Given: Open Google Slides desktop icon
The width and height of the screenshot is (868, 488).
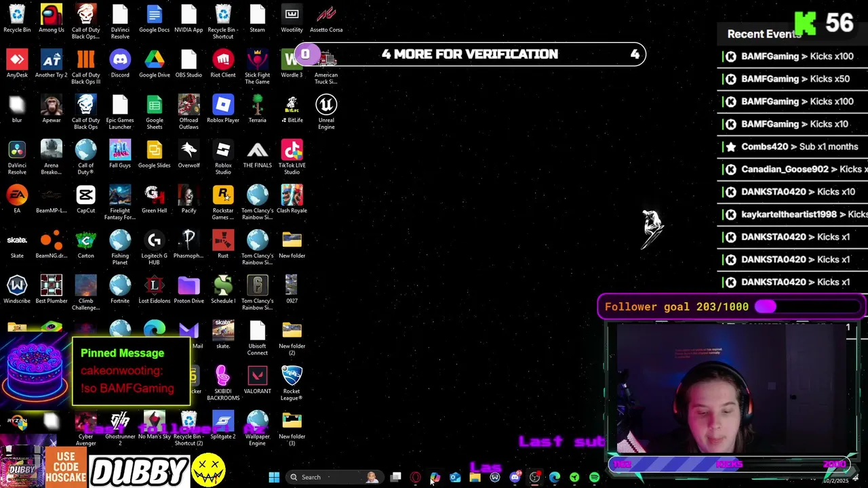Looking at the screenshot, I should 155,155.
